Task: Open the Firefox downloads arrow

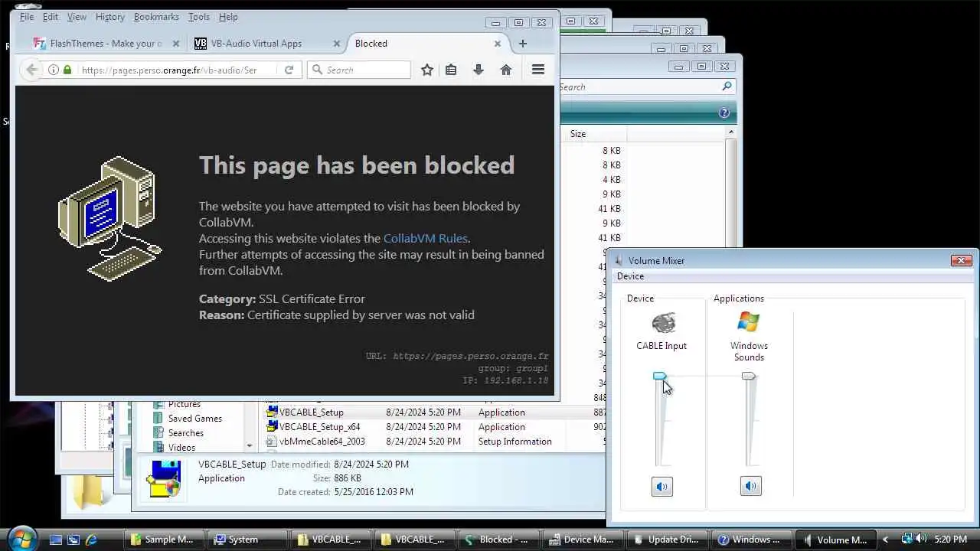Action: coord(479,70)
